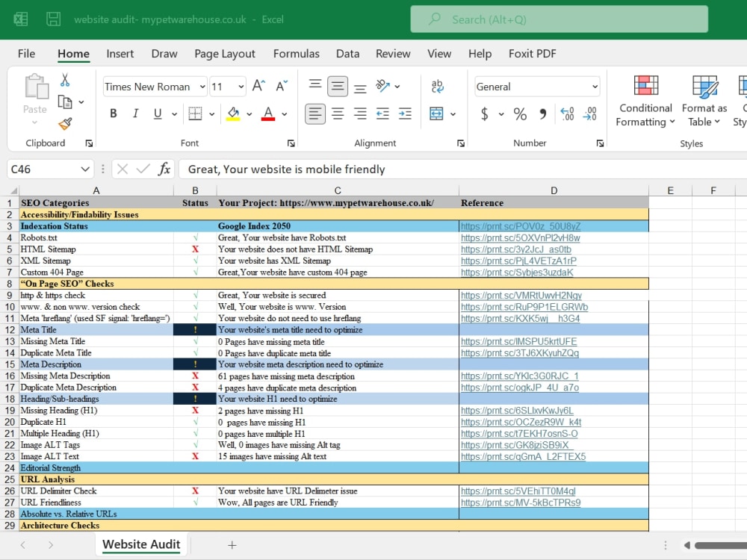Open the prnt.sc link for Robots.txt row
Viewport: 747px width, 560px height.
(520, 237)
